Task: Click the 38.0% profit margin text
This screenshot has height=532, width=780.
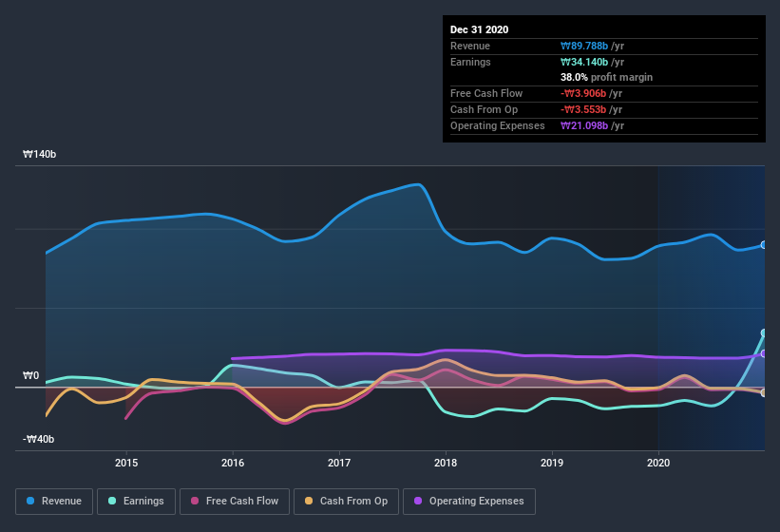Action: pos(606,77)
